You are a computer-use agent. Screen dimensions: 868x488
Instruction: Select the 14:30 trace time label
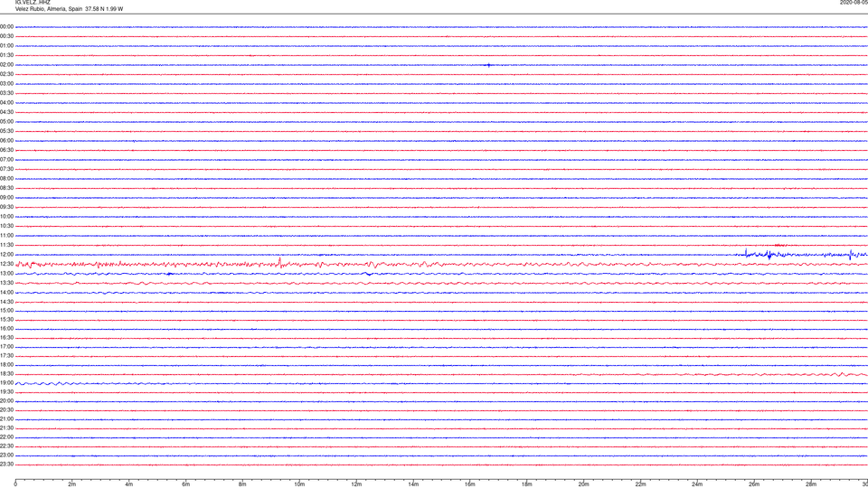6,302
